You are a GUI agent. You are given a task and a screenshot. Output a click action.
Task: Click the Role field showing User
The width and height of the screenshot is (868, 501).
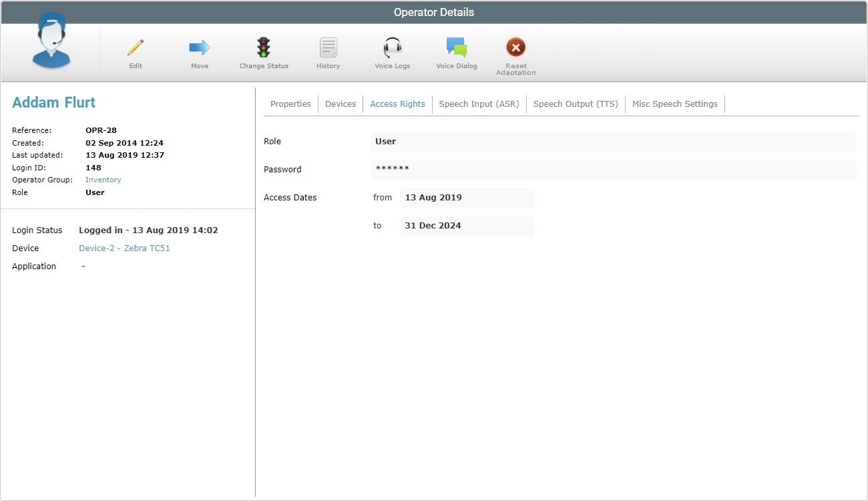(612, 142)
